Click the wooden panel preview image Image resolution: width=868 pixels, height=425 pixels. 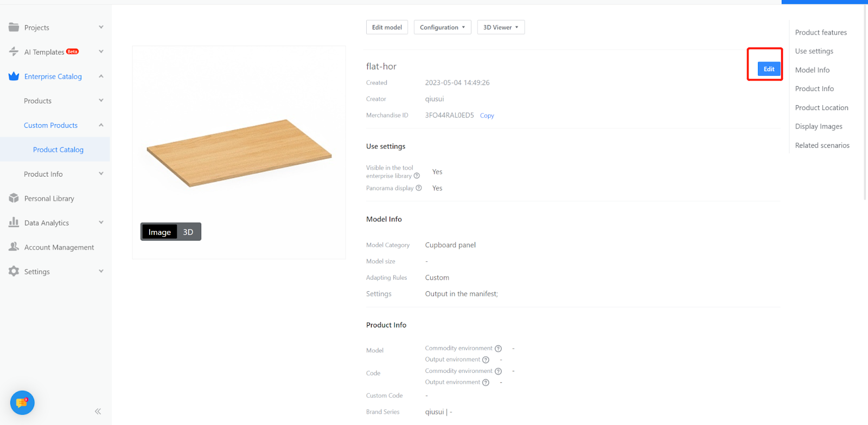[x=239, y=153]
